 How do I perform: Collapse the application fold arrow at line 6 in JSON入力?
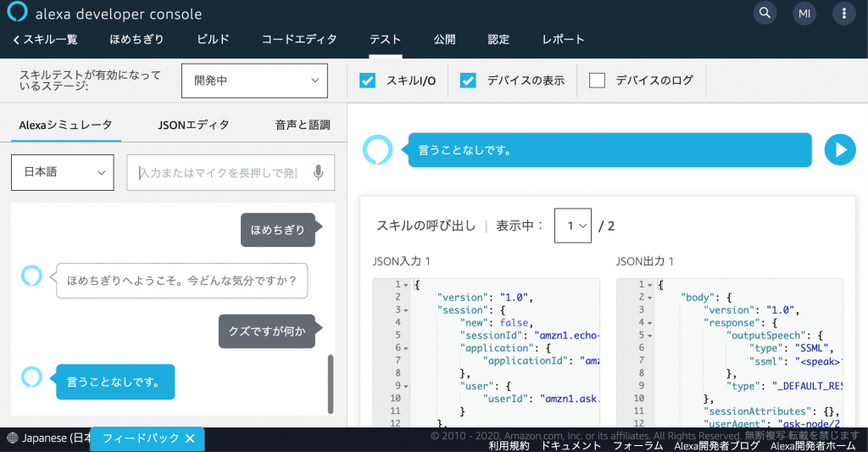click(406, 349)
